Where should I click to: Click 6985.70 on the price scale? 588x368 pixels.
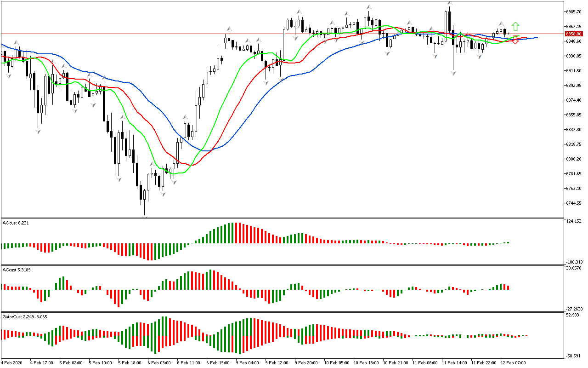574,11
